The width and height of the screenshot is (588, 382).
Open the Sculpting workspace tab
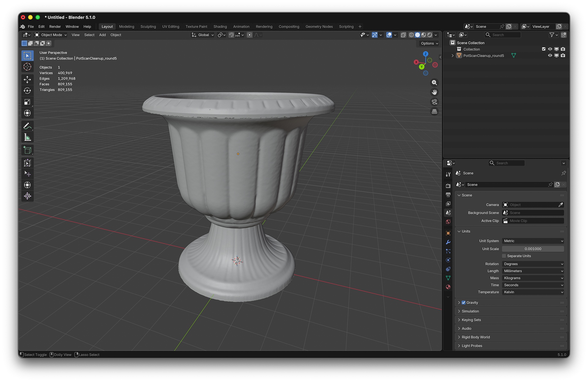[x=148, y=27]
